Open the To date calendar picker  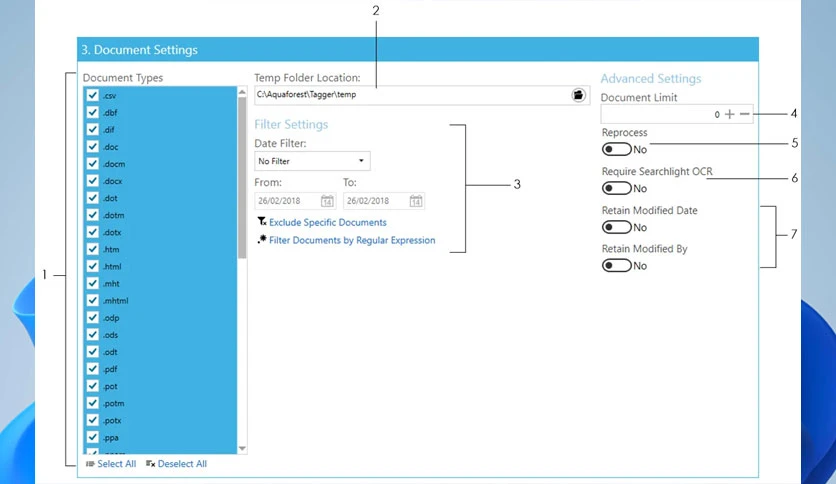(416, 201)
